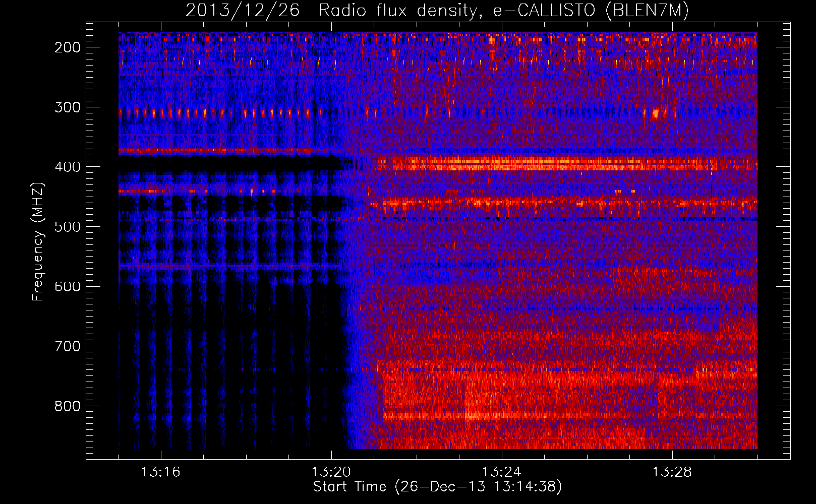Click the 300 frequency tick label
This screenshot has width=816, height=504.
click(x=68, y=107)
